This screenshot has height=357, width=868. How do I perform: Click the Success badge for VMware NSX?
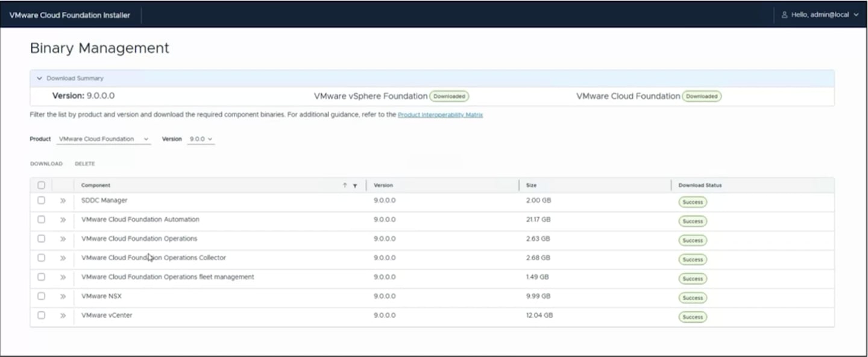693,297
